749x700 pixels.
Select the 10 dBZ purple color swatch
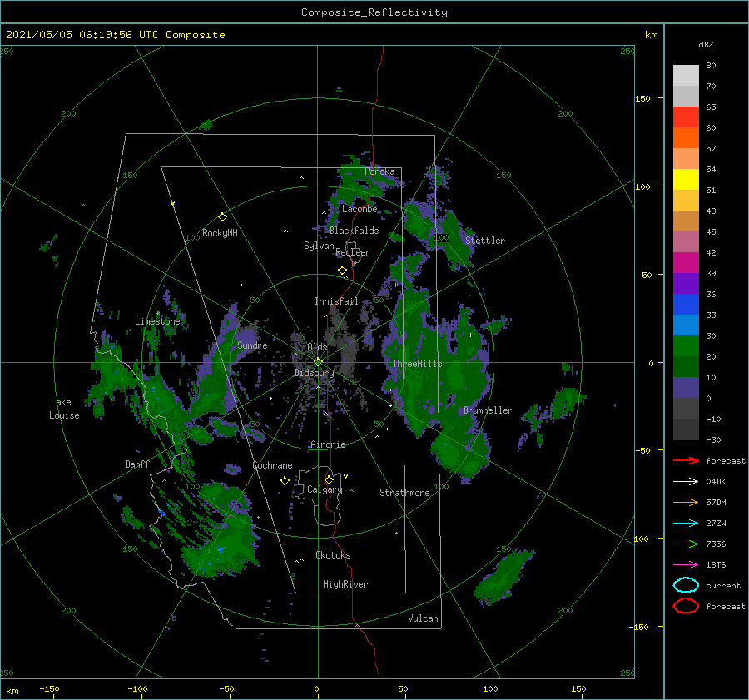[686, 387]
